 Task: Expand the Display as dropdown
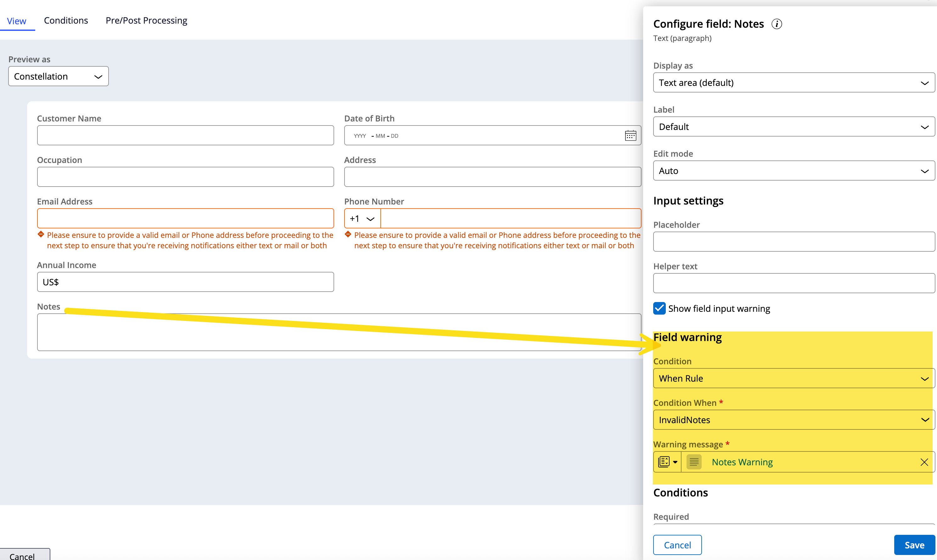tap(794, 83)
